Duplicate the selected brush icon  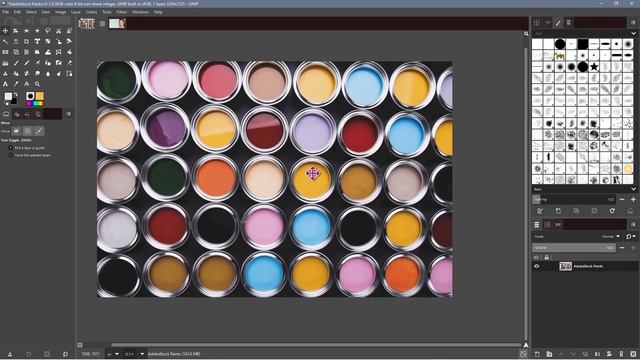coord(576,211)
